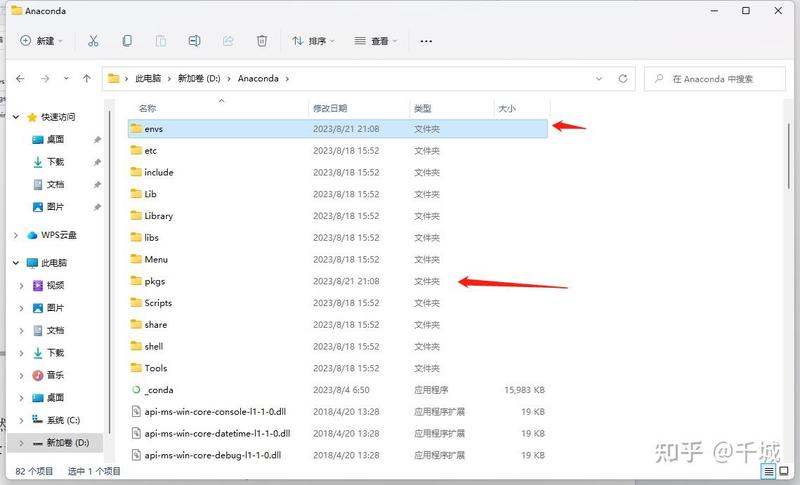Select api-ms-win-core-debug-l1-1-0.dll file
Viewport: 800px width, 485px height.
point(338,455)
